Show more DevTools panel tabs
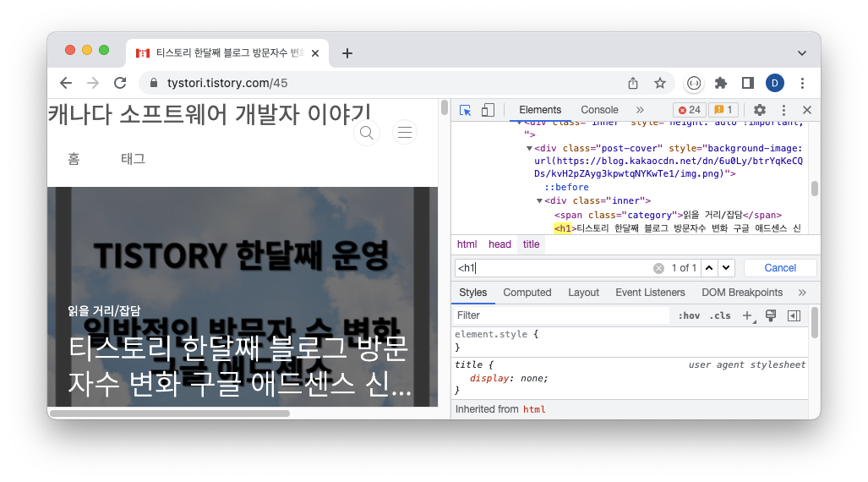 click(x=640, y=110)
